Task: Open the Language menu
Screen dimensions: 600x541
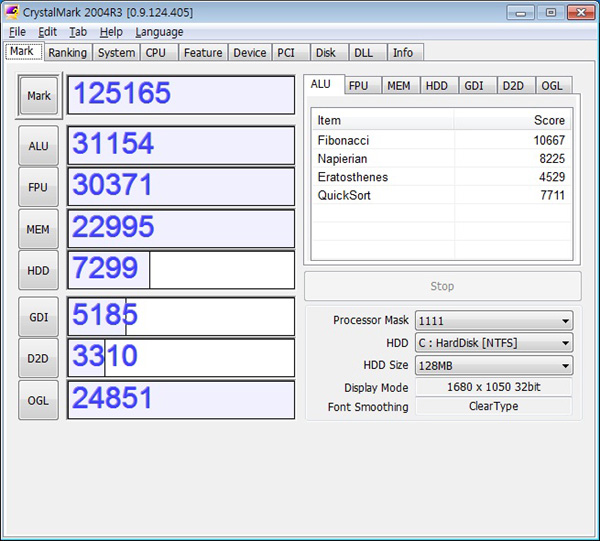Action: point(159,32)
